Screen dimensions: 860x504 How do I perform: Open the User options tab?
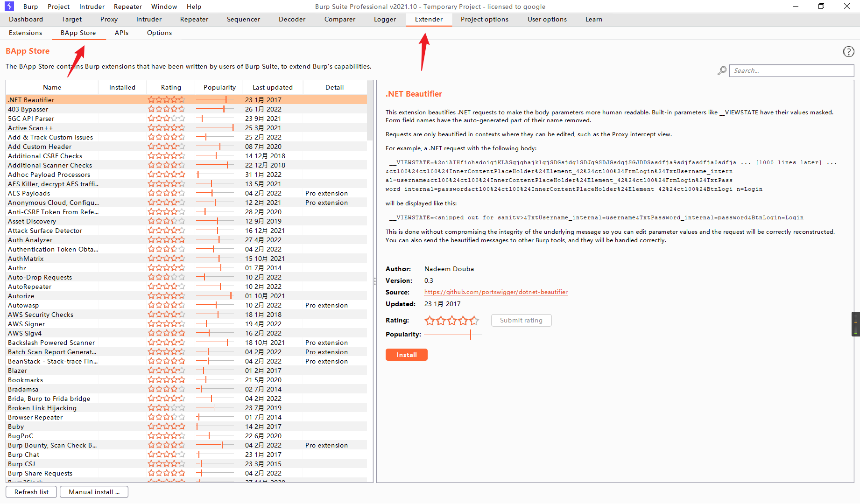click(547, 19)
